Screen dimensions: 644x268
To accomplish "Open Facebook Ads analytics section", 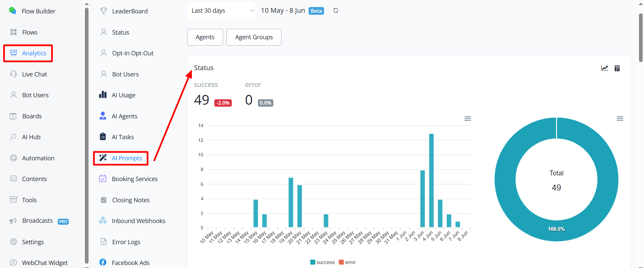I will point(124,263).
